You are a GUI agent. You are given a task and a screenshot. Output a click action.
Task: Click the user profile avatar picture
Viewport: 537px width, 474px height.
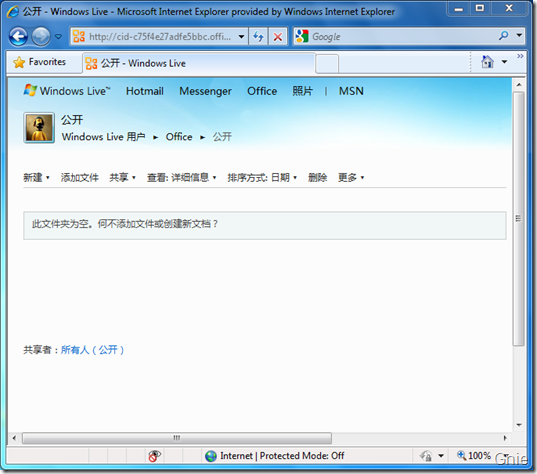(39, 128)
